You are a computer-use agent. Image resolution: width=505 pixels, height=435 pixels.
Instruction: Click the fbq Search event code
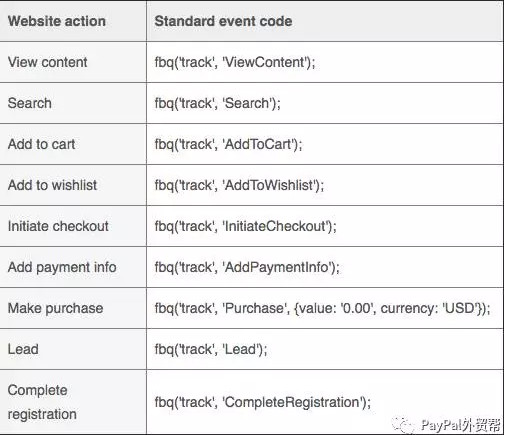(x=218, y=103)
